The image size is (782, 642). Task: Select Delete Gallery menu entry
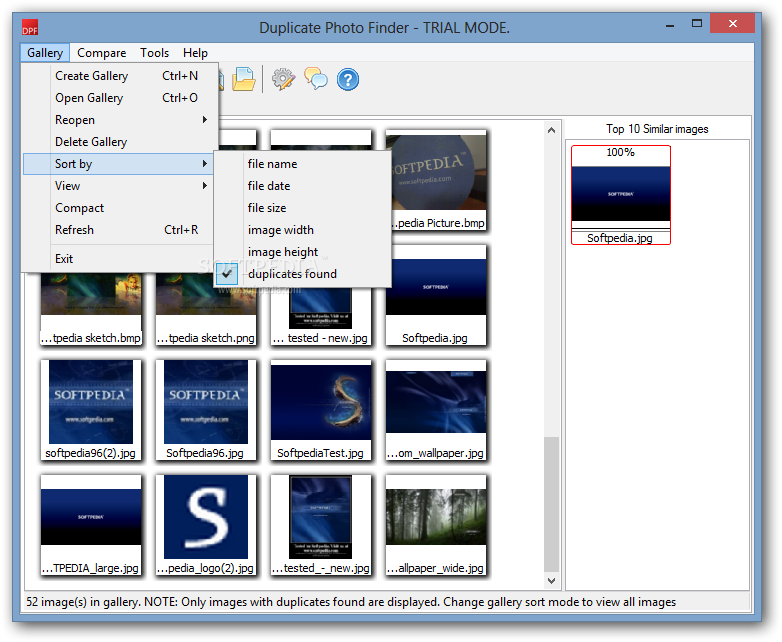(120, 142)
